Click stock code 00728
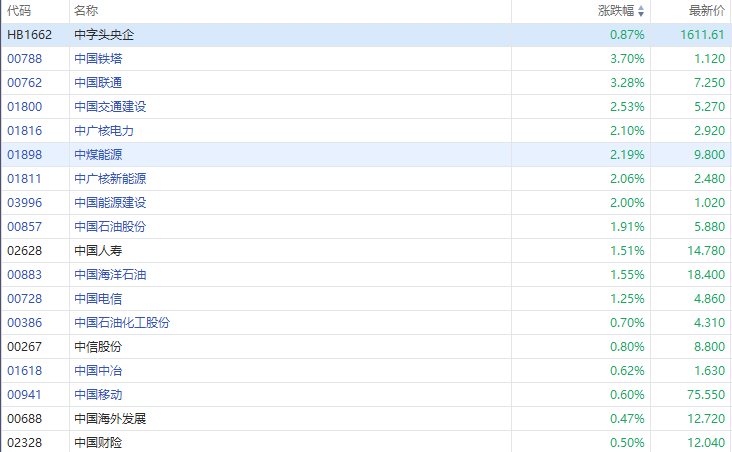 [x=24, y=298]
